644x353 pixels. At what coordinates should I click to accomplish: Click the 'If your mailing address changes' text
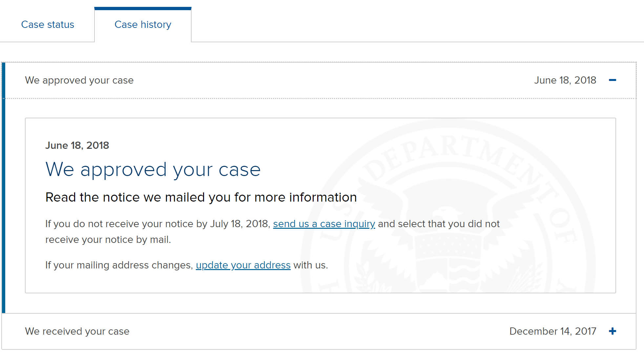[x=119, y=265]
